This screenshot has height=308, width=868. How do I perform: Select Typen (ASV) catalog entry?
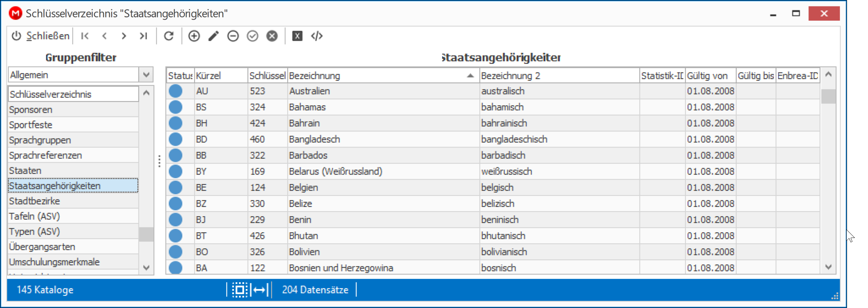click(x=73, y=232)
